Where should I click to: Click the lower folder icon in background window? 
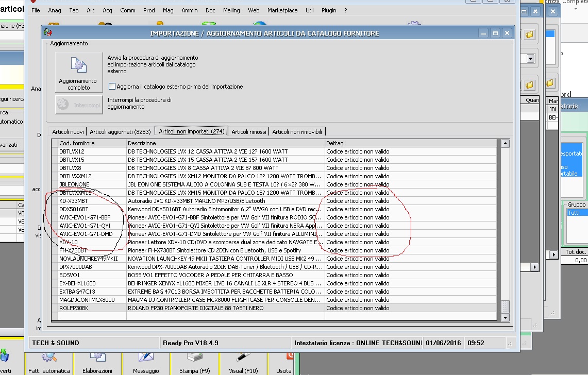tap(529, 85)
